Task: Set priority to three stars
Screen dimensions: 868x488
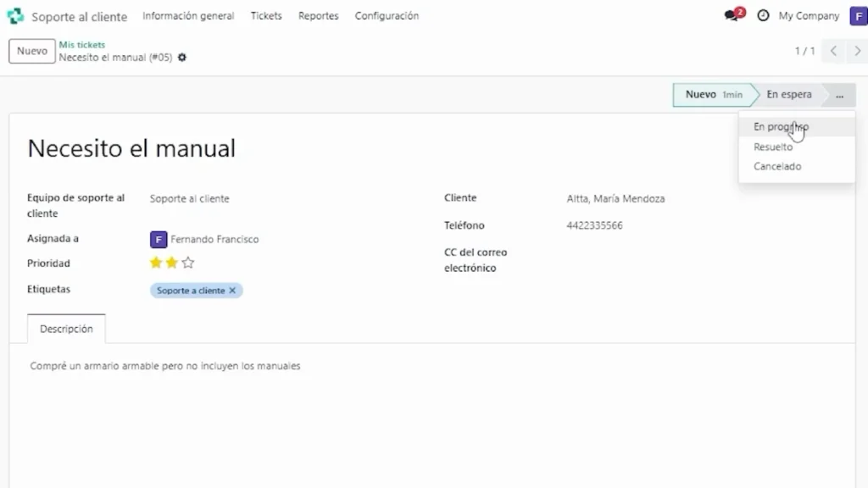Action: (x=188, y=263)
